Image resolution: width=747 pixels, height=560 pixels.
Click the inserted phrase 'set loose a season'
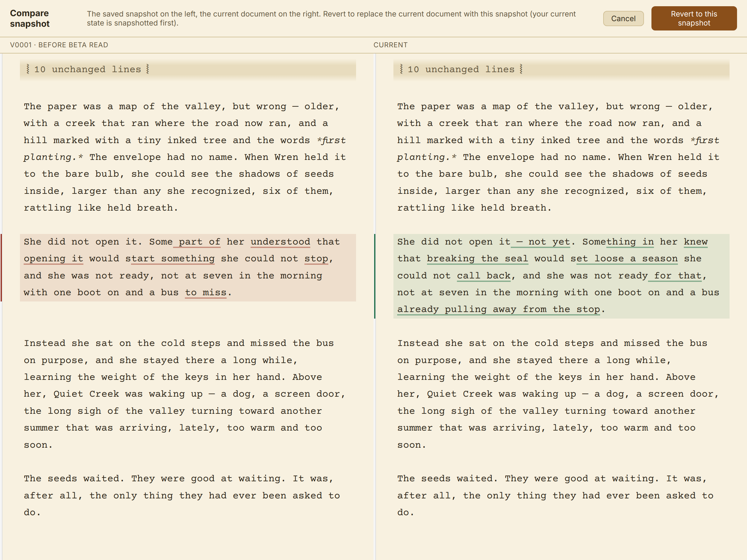coord(624,259)
